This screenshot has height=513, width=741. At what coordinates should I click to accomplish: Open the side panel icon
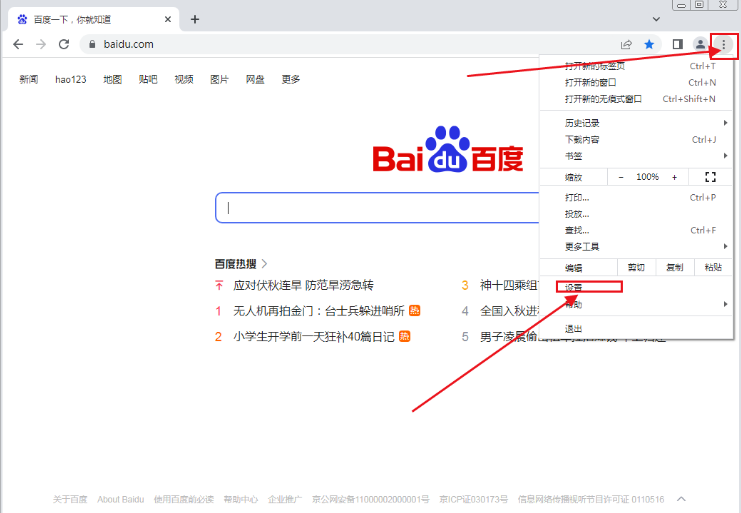(678, 44)
